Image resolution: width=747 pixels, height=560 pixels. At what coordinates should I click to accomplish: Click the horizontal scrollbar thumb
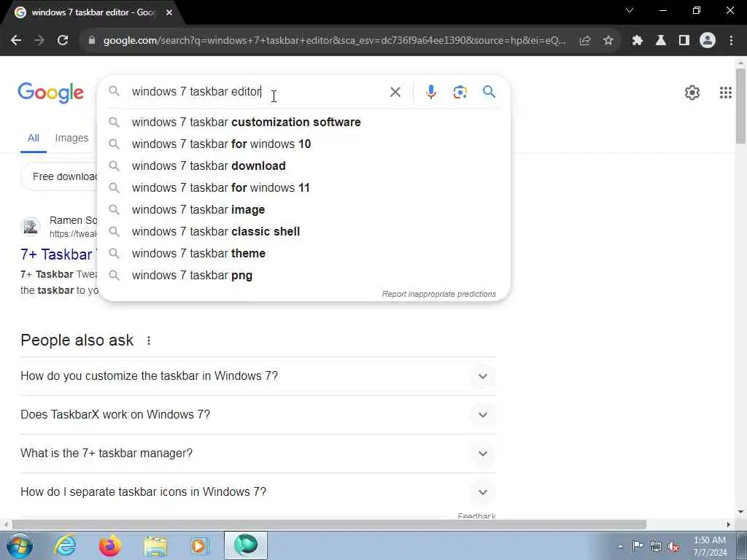(x=329, y=525)
